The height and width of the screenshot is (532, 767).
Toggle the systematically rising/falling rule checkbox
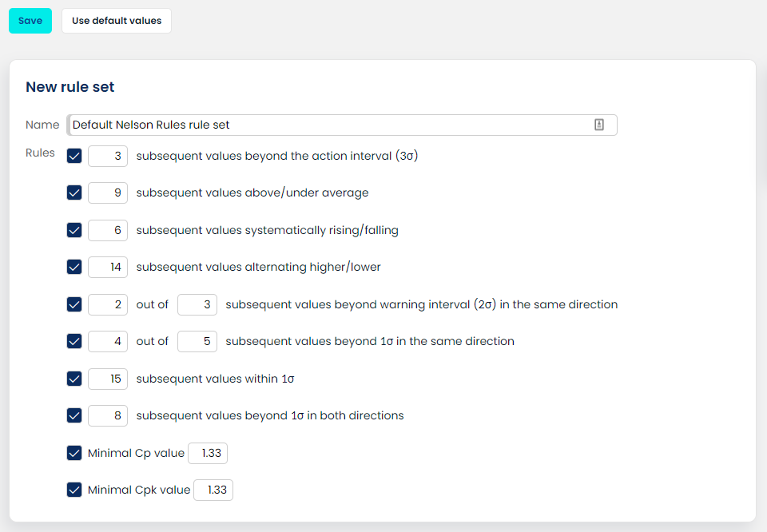click(x=74, y=230)
